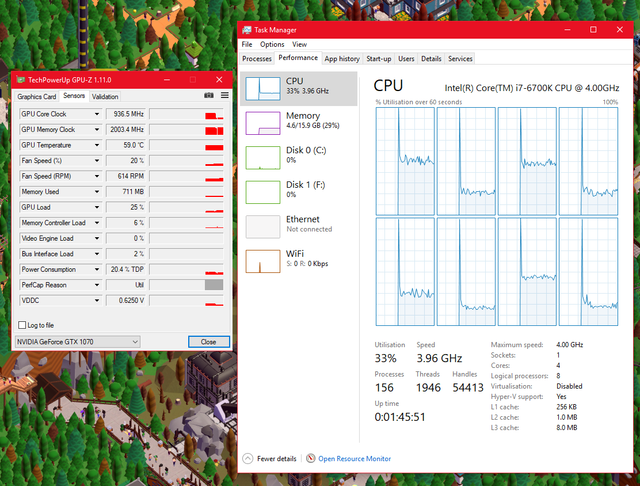Click the Threads count 1946

coord(428,387)
